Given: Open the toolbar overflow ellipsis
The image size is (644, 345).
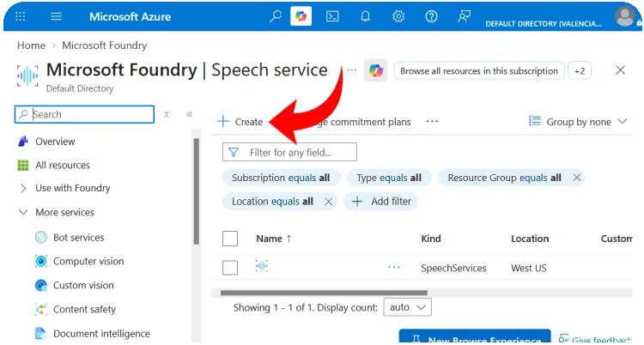Looking at the screenshot, I should tap(432, 122).
